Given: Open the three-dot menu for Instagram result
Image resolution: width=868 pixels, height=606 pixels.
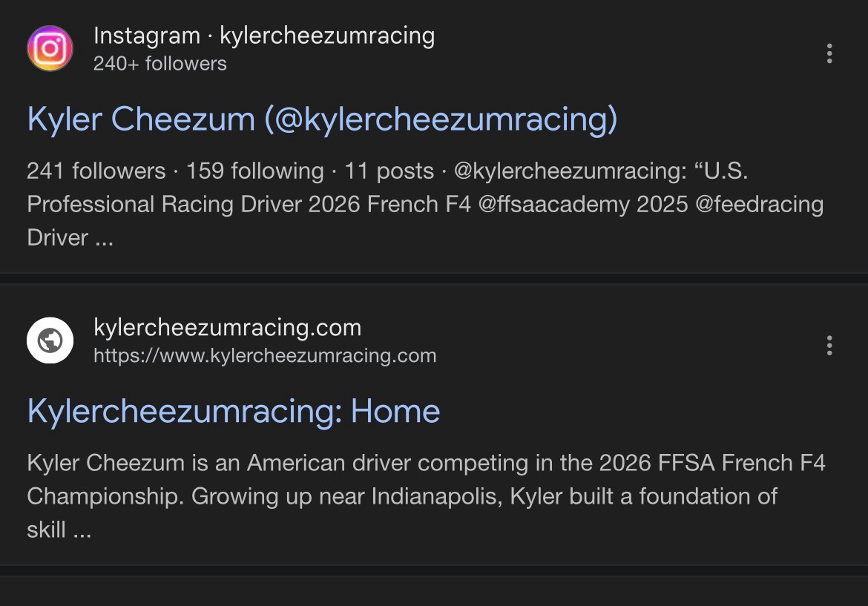Looking at the screenshot, I should point(829,53).
